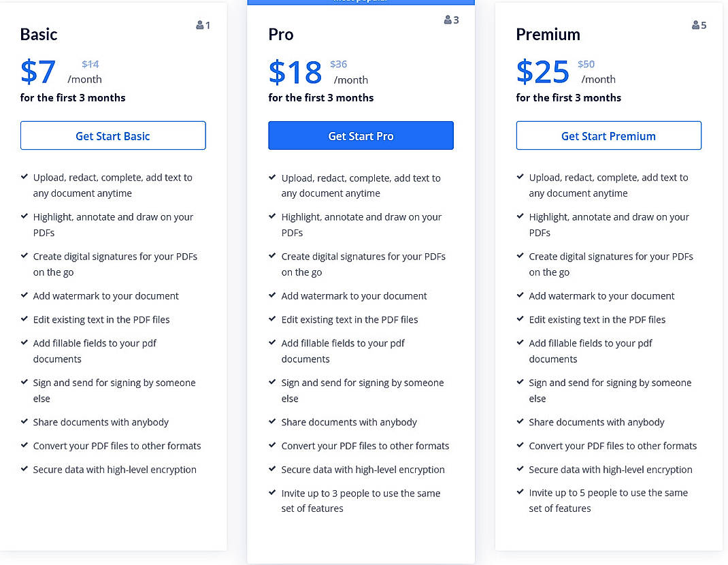Click "for the first 3 months" under the Basic price

pos(73,97)
